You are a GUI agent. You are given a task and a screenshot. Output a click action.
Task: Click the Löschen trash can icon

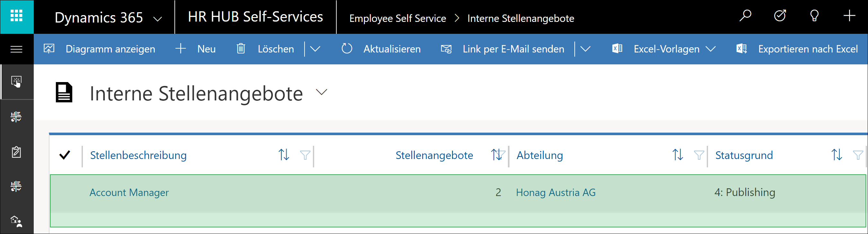click(241, 49)
